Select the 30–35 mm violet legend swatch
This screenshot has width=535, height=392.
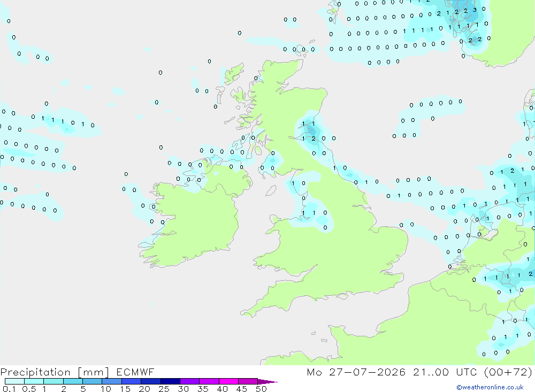(x=189, y=381)
